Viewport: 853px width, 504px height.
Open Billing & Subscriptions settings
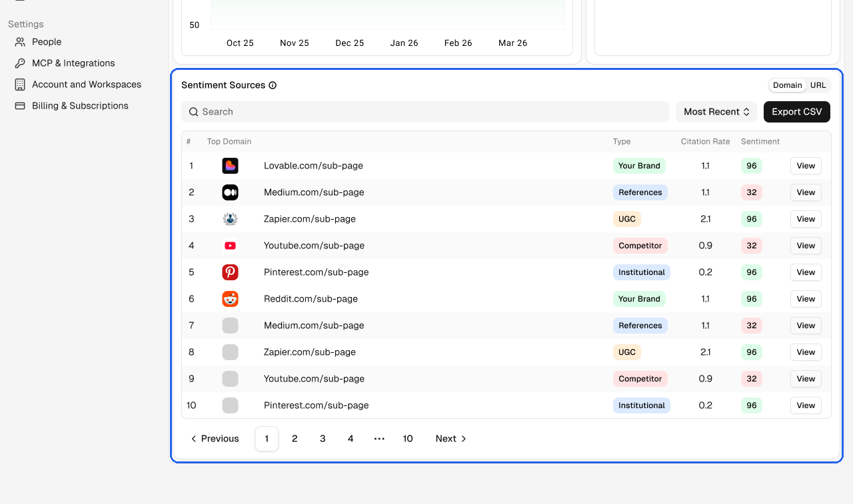click(x=80, y=106)
